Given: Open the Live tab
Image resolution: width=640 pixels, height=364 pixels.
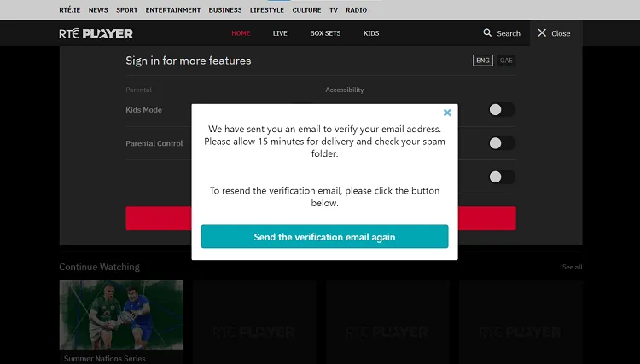Looking at the screenshot, I should click(x=280, y=33).
